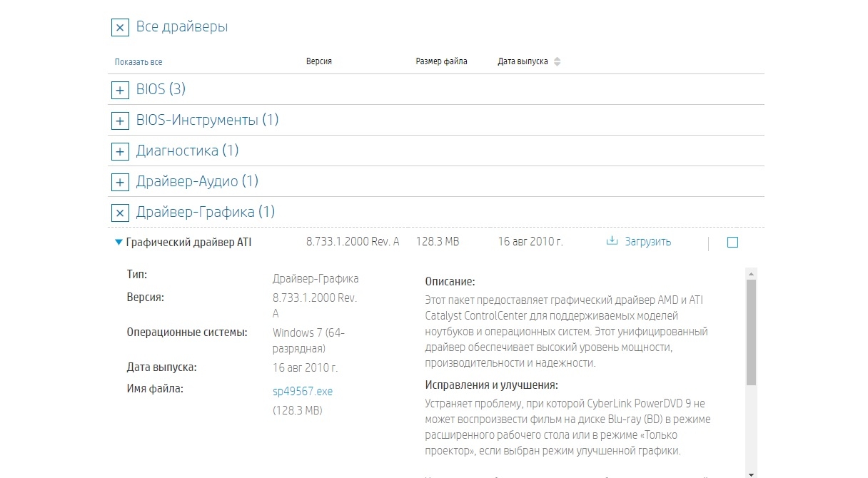This screenshot has height=478, width=868.
Task: Click the Размер файла column header
Action: tap(441, 61)
